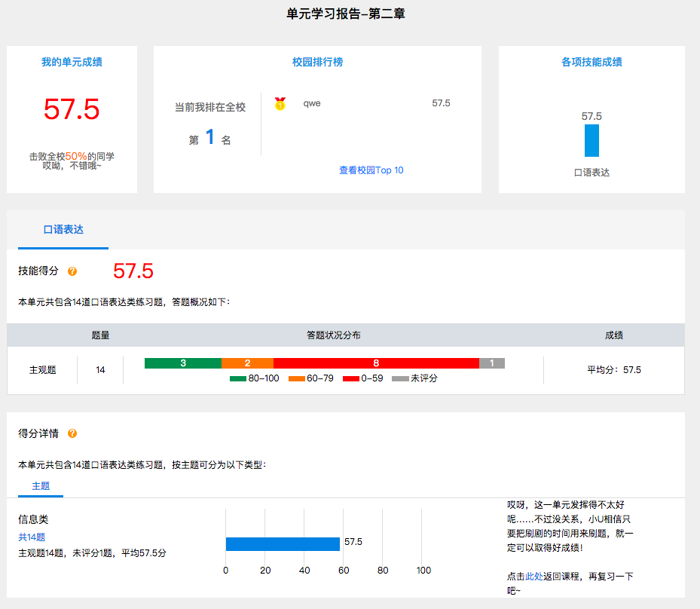Click the 各项技能成绩 heading
This screenshot has width=700, height=609.
[x=591, y=62]
